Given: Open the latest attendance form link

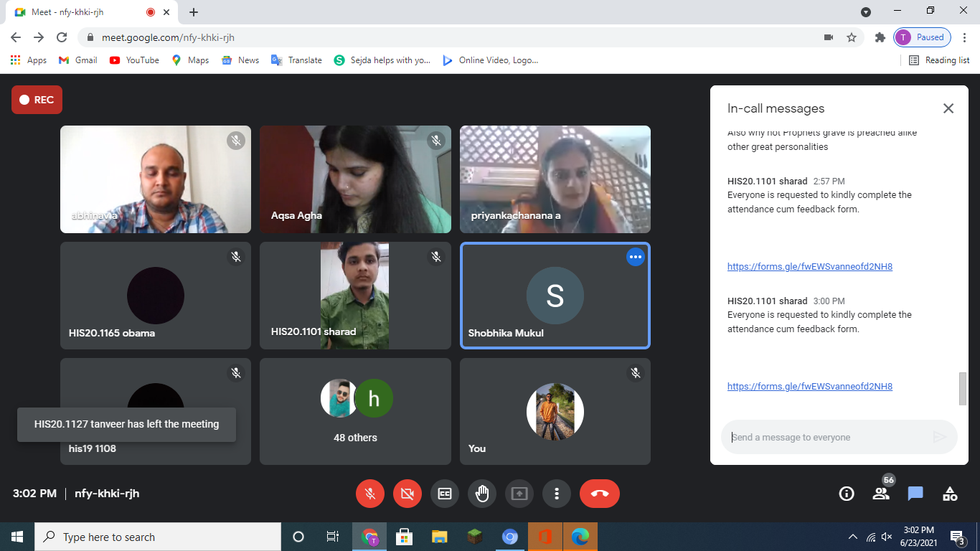Looking at the screenshot, I should point(809,386).
